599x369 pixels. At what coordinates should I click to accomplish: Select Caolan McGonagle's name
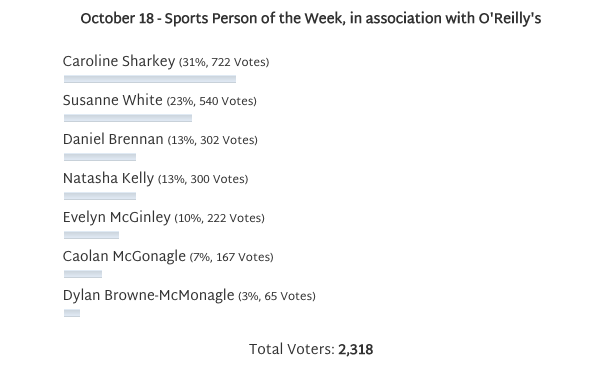click(x=124, y=256)
